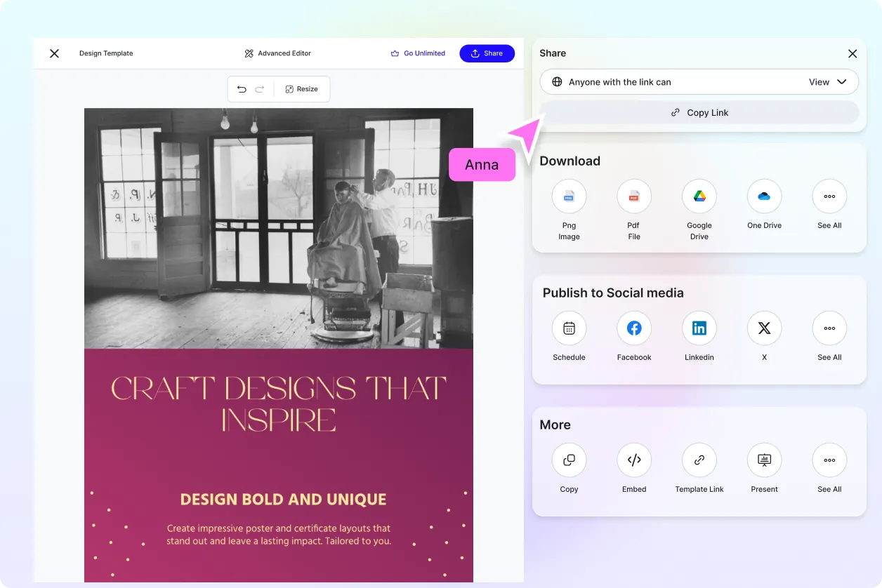The width and height of the screenshot is (882, 588).
Task: Download the design as PDF File
Action: point(634,196)
